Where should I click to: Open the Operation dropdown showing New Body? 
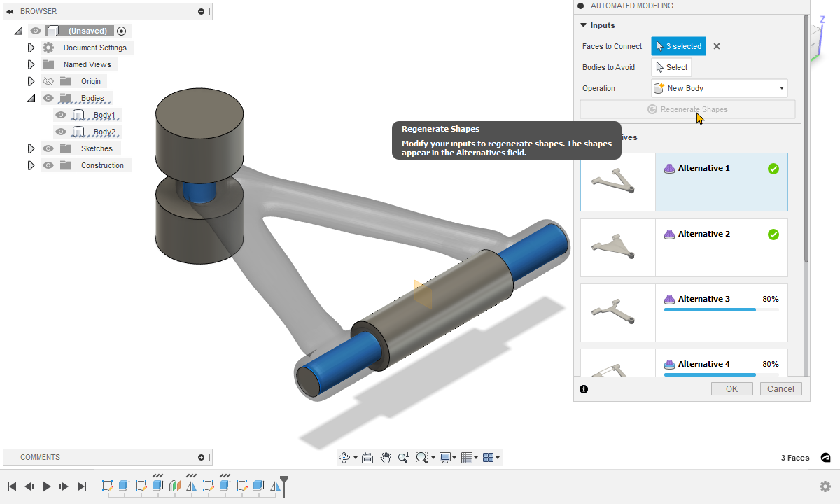point(719,89)
